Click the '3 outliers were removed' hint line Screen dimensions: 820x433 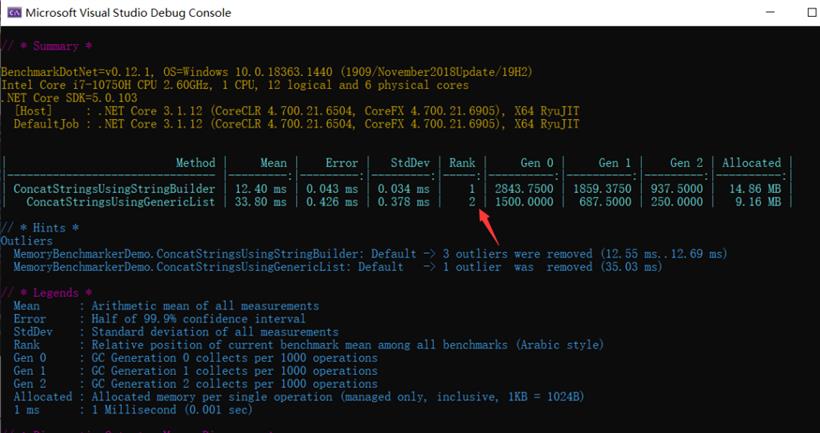click(370, 254)
